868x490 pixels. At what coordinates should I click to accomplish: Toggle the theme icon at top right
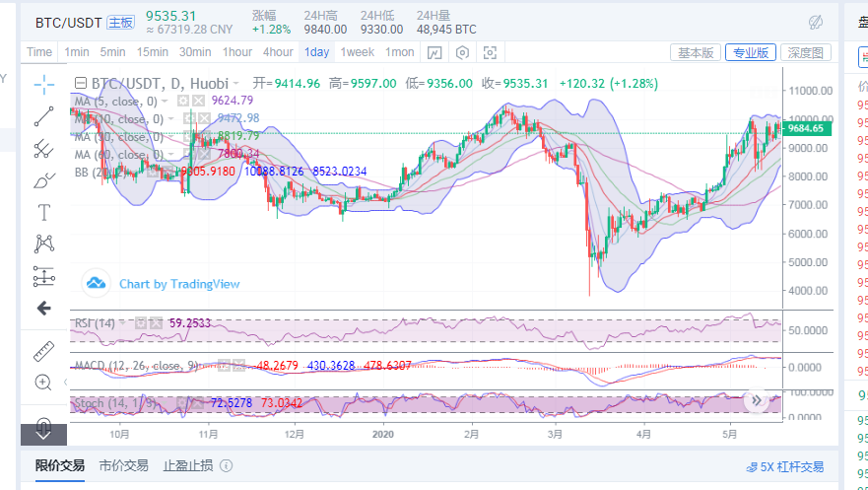tap(816, 22)
